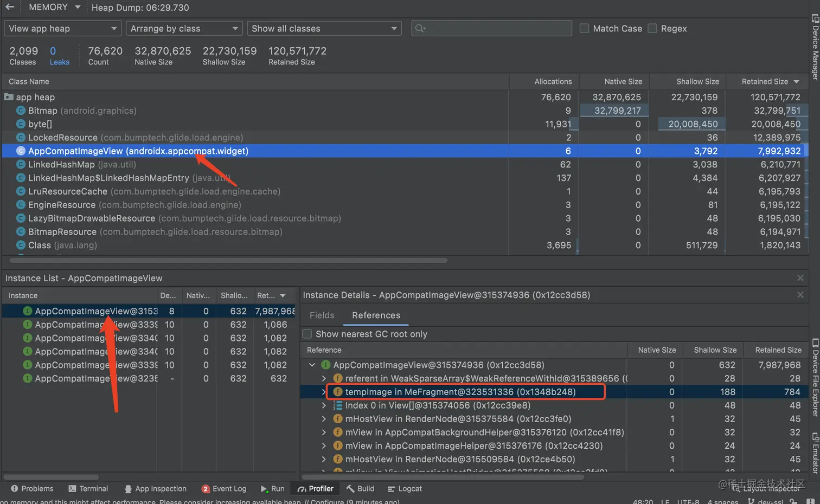820x504 pixels.
Task: Open the App Inspection tool window
Action: pos(155,489)
